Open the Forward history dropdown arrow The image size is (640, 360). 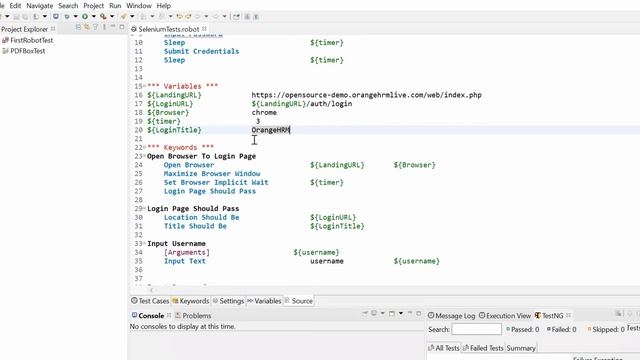pyautogui.click(x=224, y=17)
